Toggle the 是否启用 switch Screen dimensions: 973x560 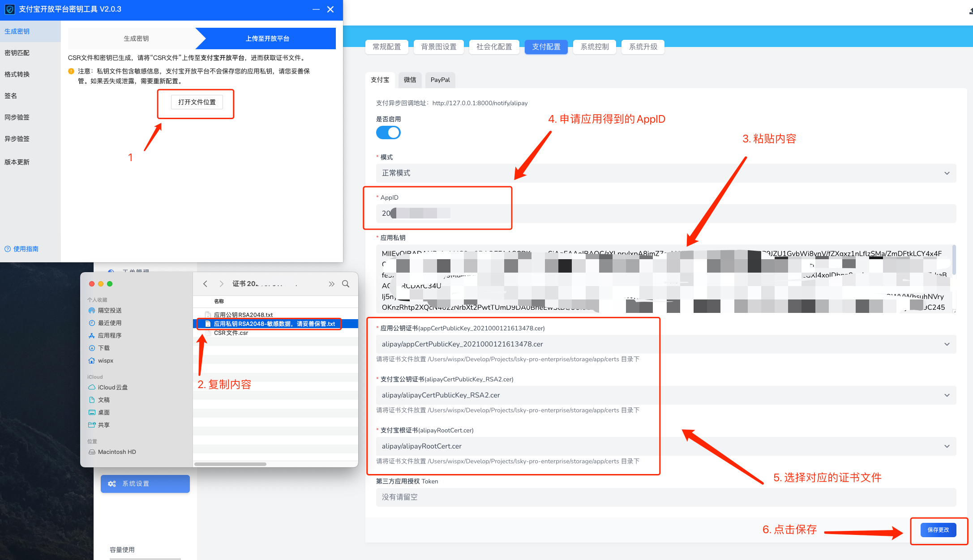(388, 133)
